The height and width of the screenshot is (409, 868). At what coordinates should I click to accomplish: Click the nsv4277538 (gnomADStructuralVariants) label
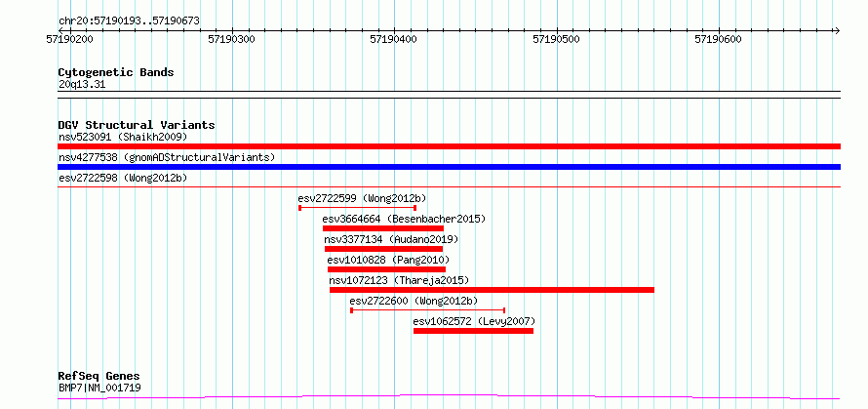click(167, 157)
